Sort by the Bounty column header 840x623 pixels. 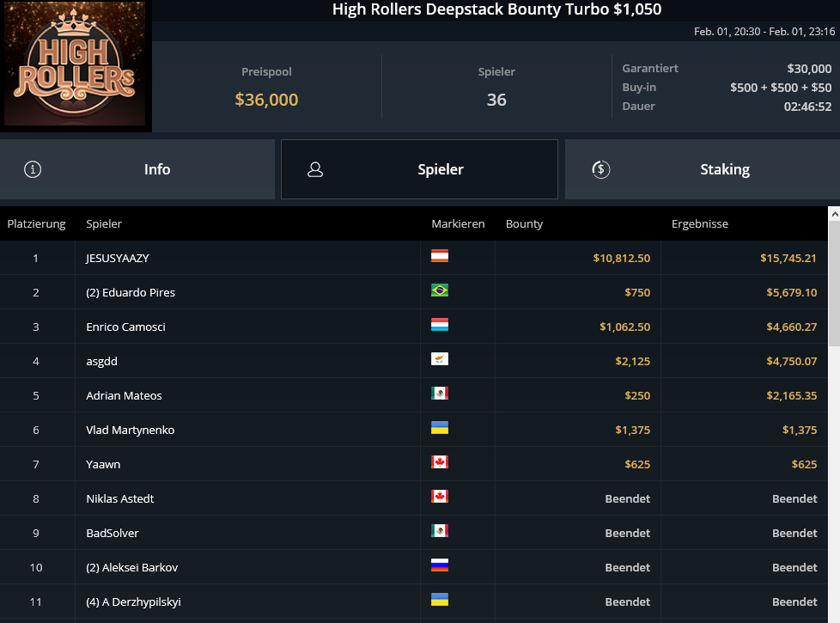click(x=524, y=223)
